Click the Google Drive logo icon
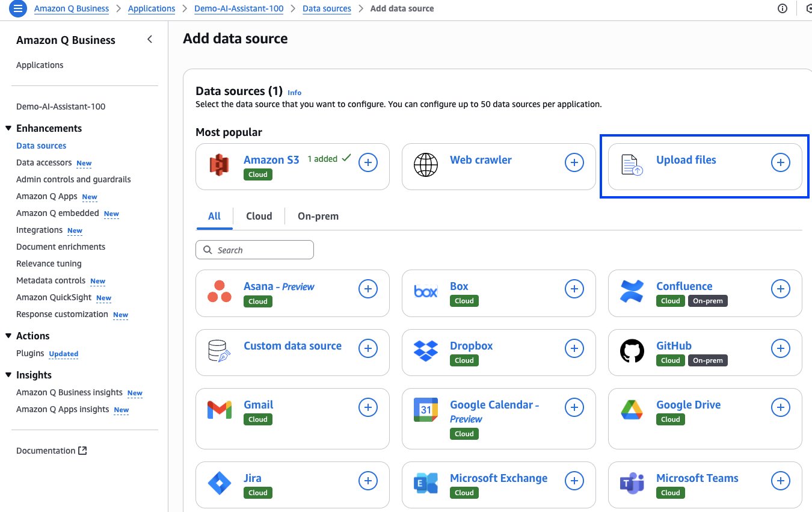This screenshot has width=812, height=512. (x=632, y=410)
